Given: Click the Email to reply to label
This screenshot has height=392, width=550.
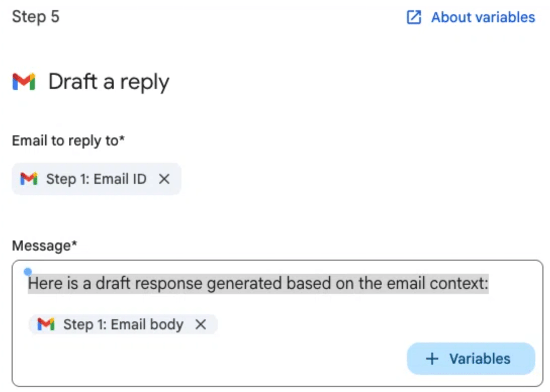Looking at the screenshot, I should (68, 140).
